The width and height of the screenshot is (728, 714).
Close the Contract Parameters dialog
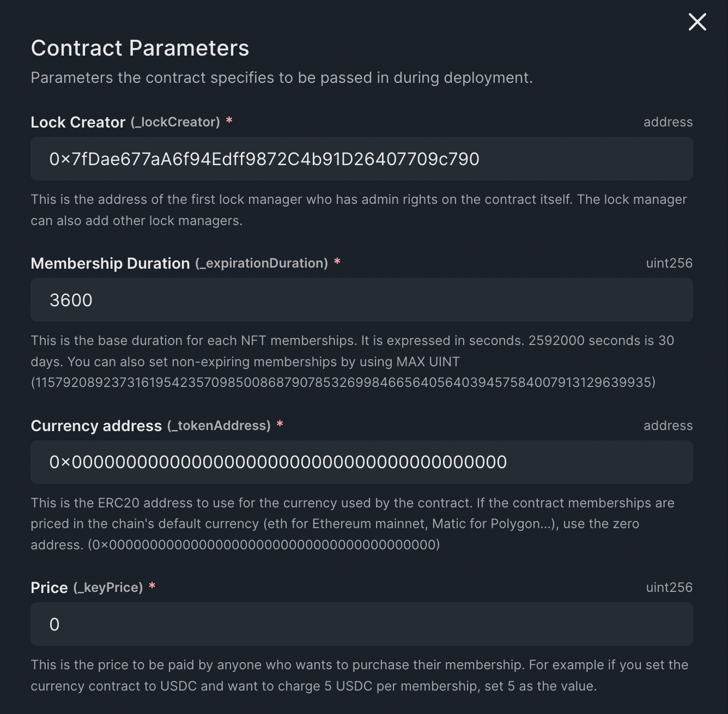coord(697,22)
